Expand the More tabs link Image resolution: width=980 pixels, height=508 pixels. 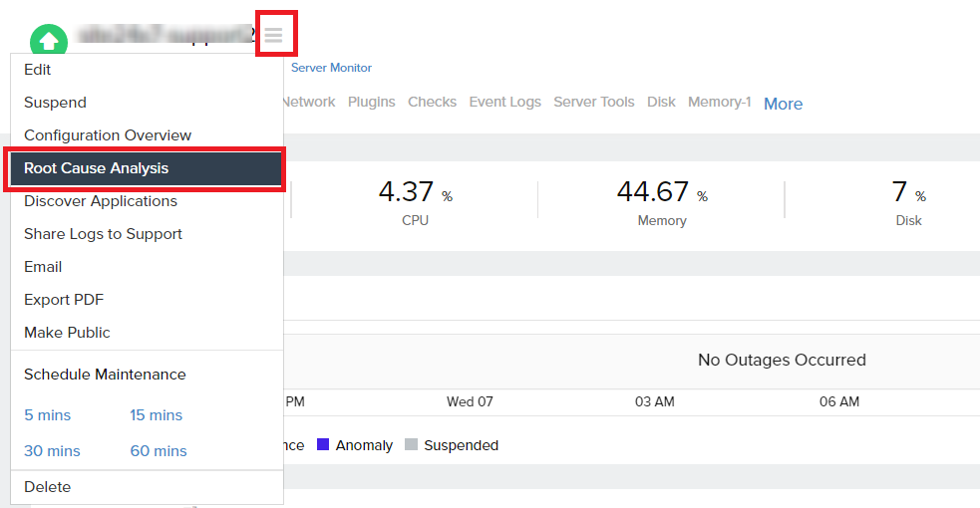pyautogui.click(x=784, y=104)
